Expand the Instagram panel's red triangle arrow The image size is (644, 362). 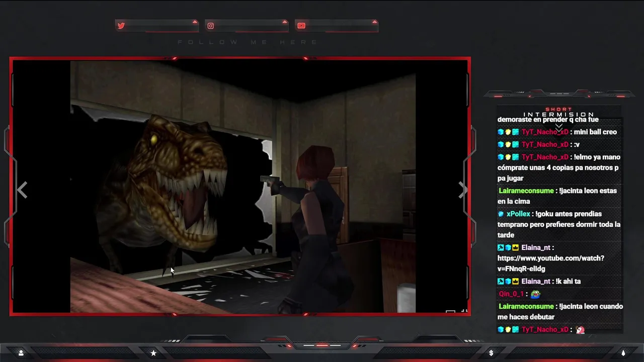click(x=285, y=22)
